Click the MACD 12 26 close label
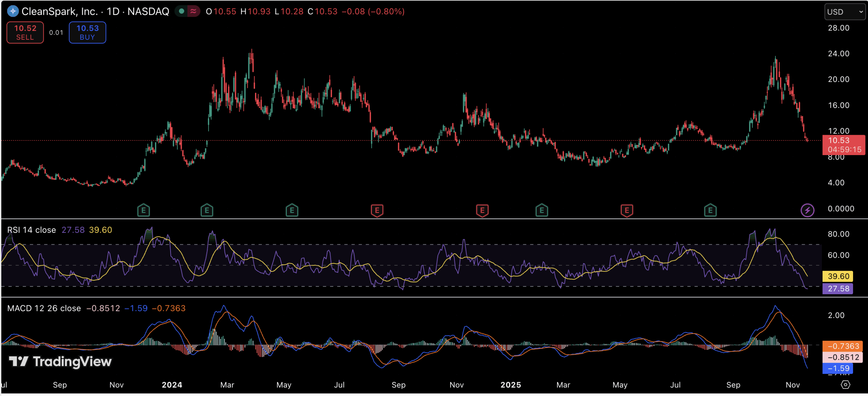 coord(44,308)
